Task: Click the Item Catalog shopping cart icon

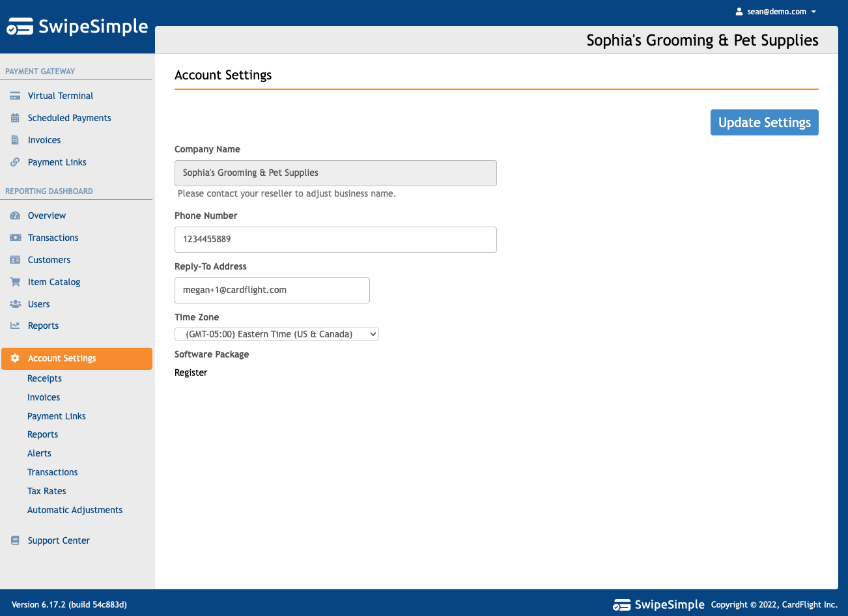Action: pos(15,282)
